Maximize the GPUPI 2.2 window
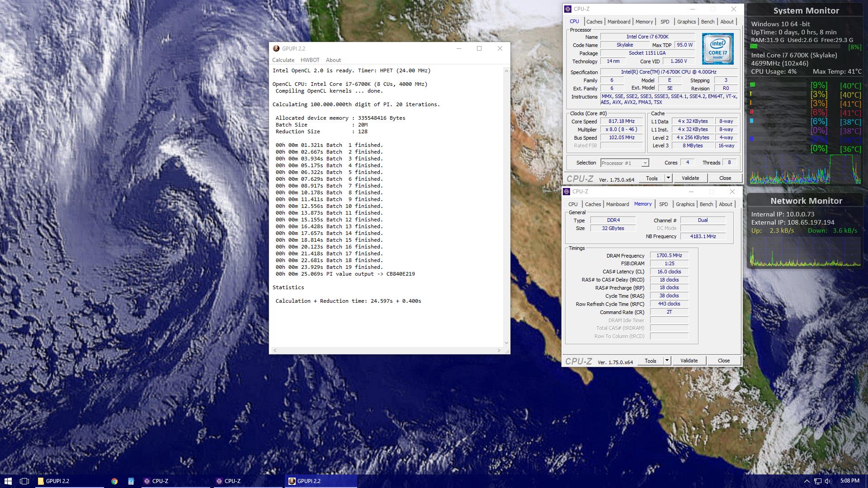 [479, 48]
